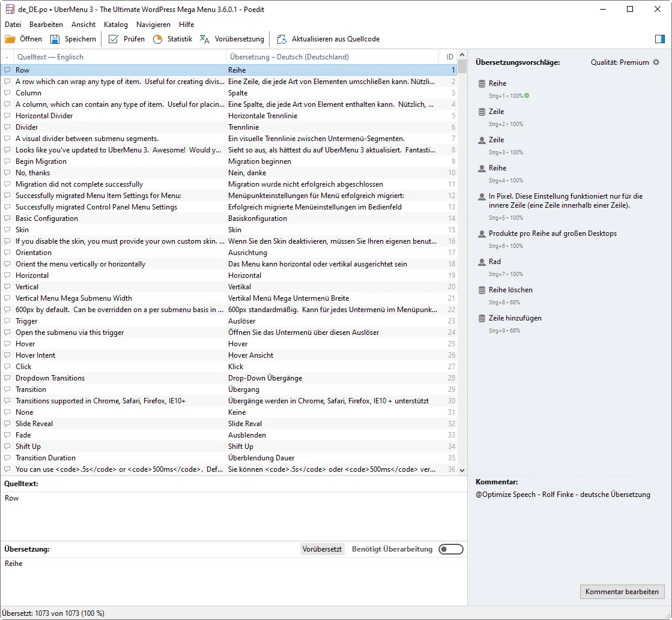Click the Vorübersetzung translate icon
This screenshot has width=672, height=620.
[205, 39]
